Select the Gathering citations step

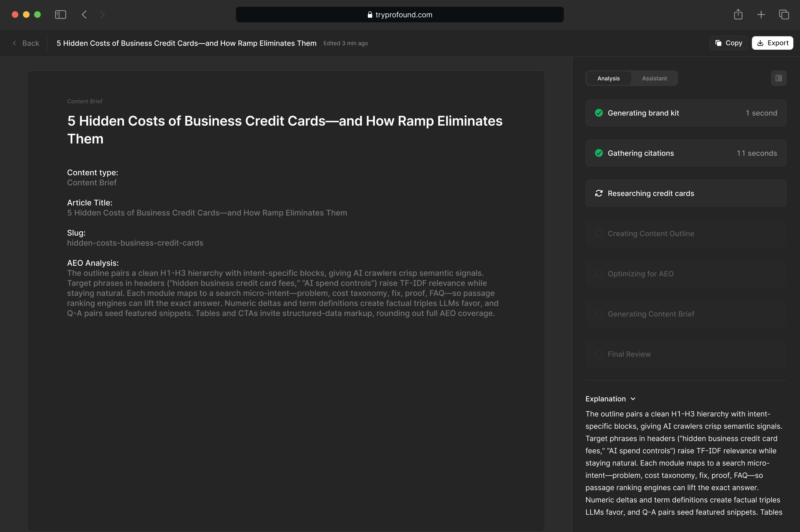click(x=685, y=153)
